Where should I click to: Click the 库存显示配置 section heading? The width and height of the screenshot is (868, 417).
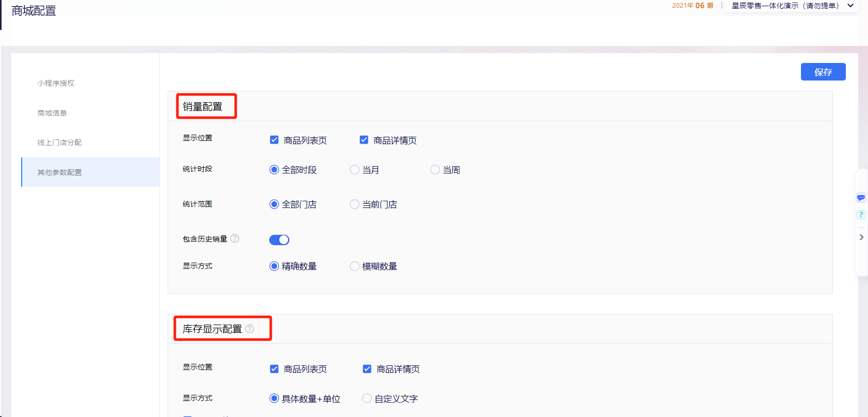[212, 329]
